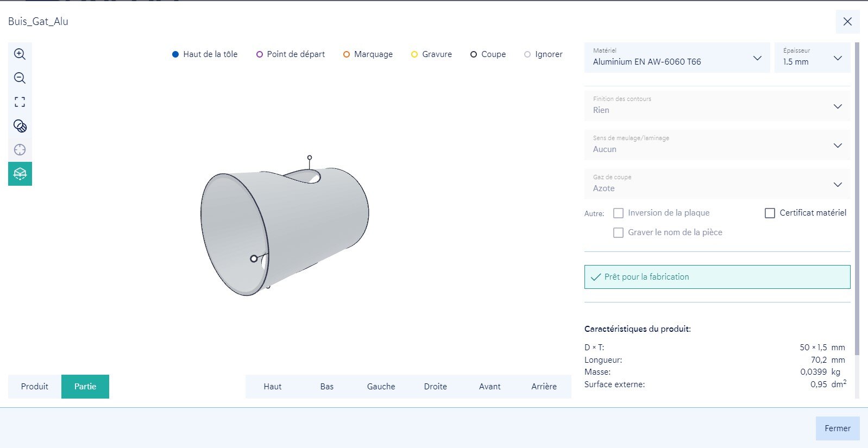The width and height of the screenshot is (868, 448).
Task: Click the overlapping circles display icon
Action: [20, 126]
